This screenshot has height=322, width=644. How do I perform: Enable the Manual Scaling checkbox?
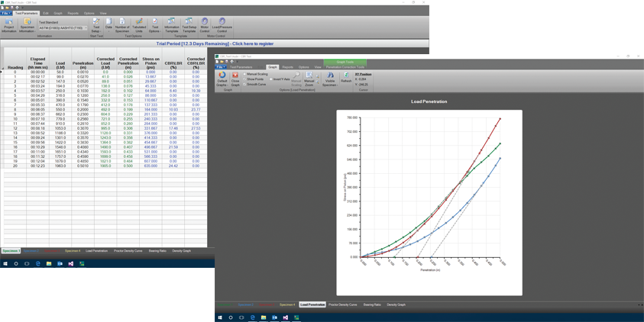(x=244, y=74)
